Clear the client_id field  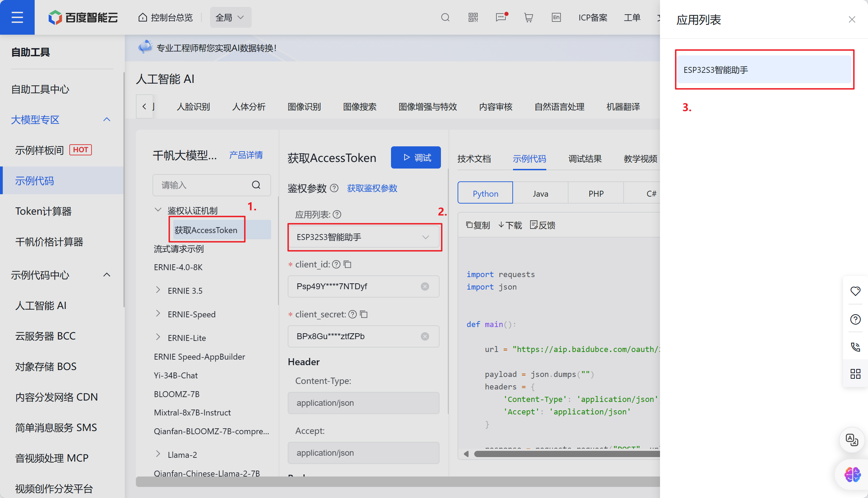(x=425, y=286)
